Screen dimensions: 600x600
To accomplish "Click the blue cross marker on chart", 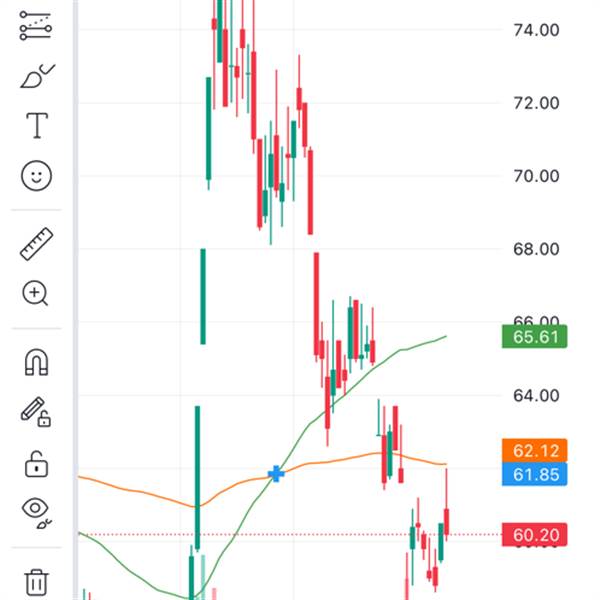I will coord(276,474).
